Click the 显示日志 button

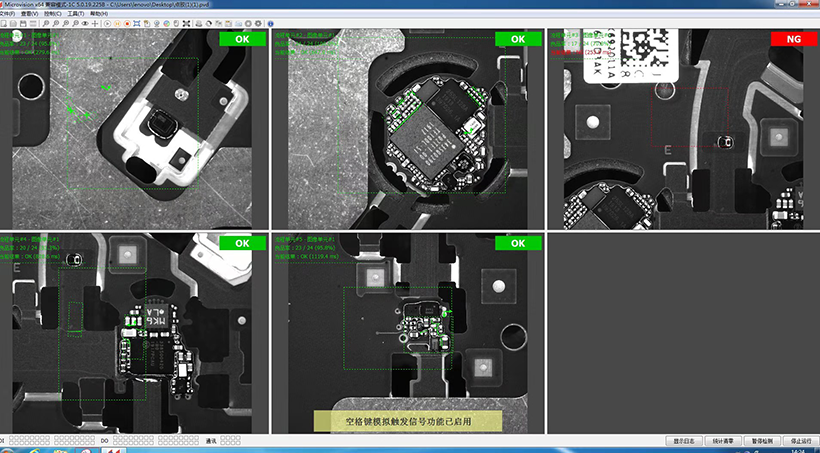683,440
